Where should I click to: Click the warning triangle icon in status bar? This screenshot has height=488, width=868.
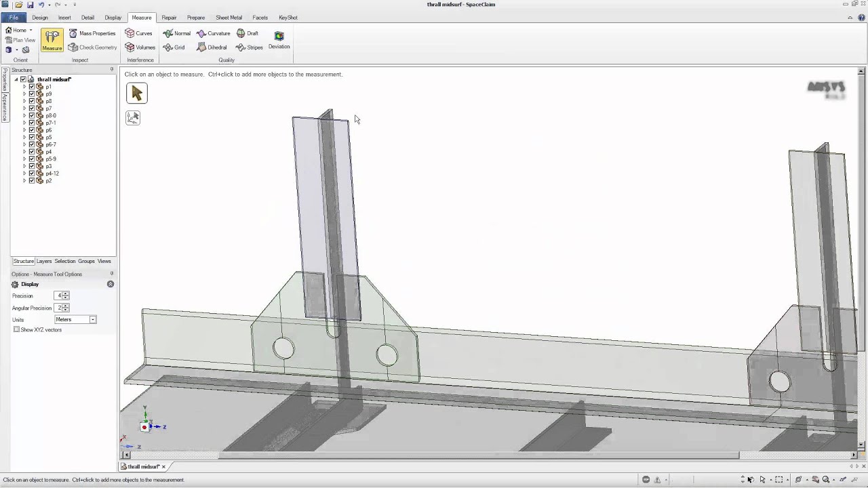[x=657, y=480]
